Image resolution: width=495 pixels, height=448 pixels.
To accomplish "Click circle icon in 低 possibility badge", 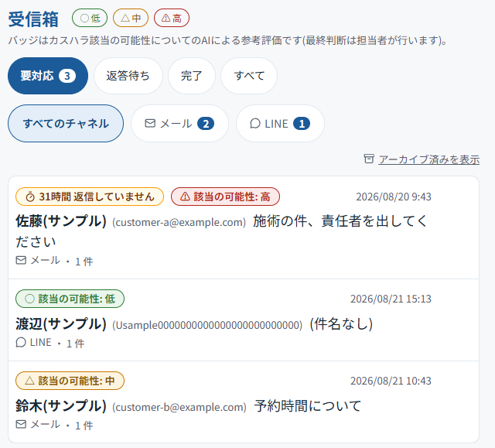I will point(29,299).
